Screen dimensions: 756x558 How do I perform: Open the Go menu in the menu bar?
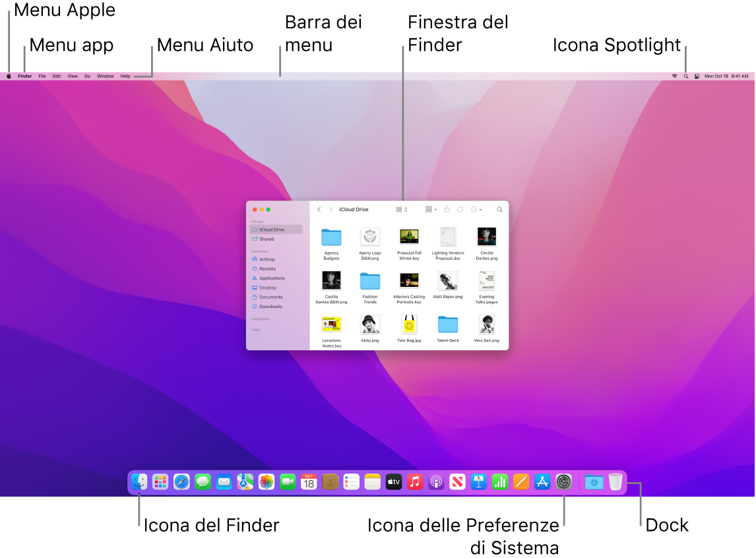point(87,76)
